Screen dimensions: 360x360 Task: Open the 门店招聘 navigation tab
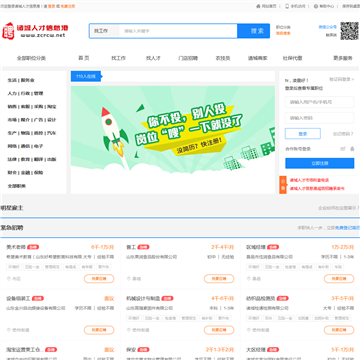click(188, 58)
